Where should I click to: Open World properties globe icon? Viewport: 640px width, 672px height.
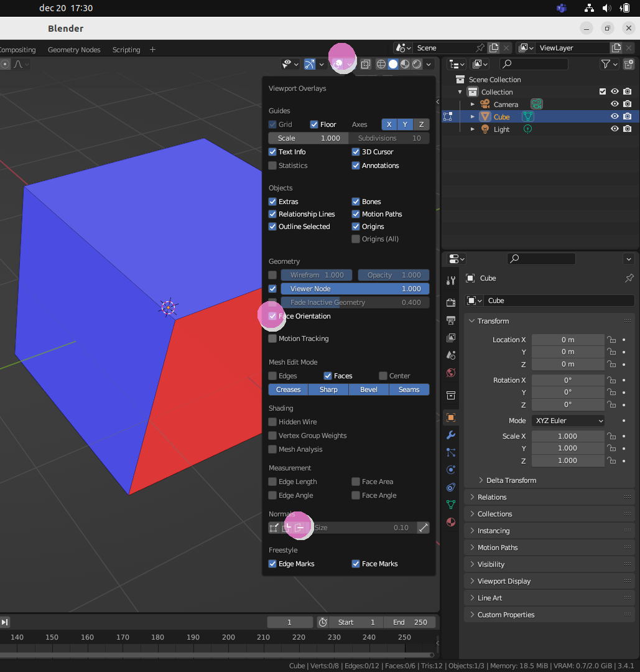[450, 373]
